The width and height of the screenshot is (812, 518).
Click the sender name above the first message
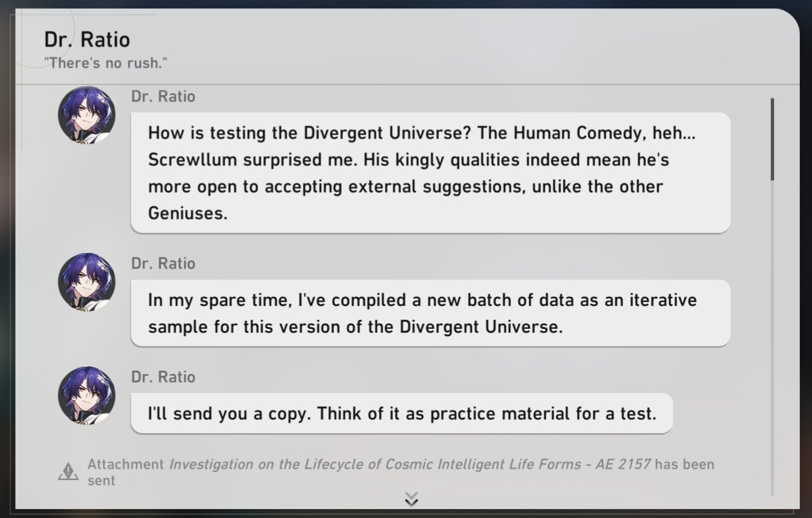[x=163, y=97]
